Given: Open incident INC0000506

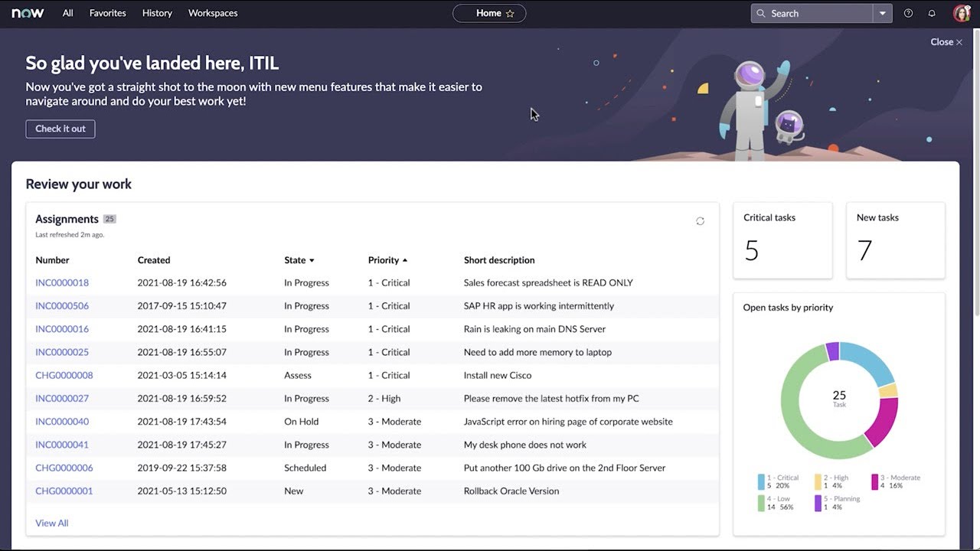Looking at the screenshot, I should tap(62, 305).
